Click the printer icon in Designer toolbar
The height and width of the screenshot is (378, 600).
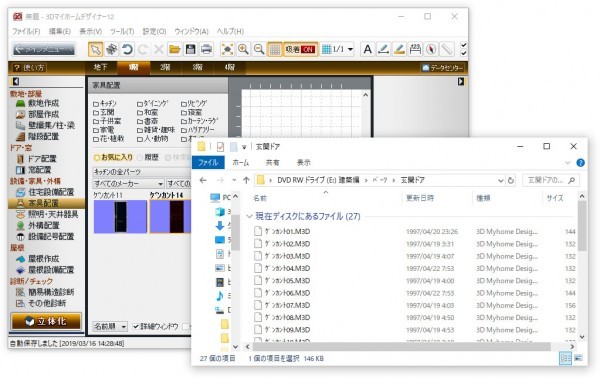coord(206,49)
